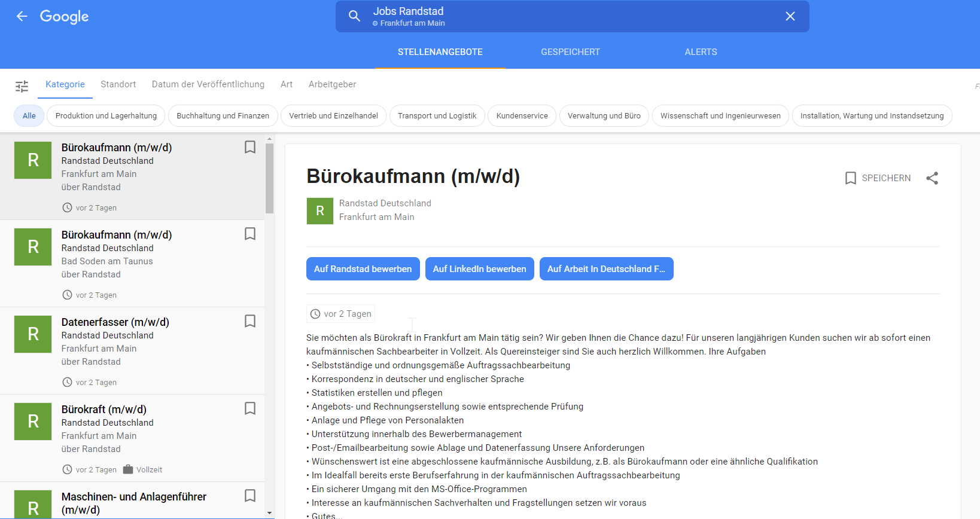Click the Jobs Randstad search field
Image resolution: width=980 pixels, height=519 pixels.
click(x=573, y=16)
